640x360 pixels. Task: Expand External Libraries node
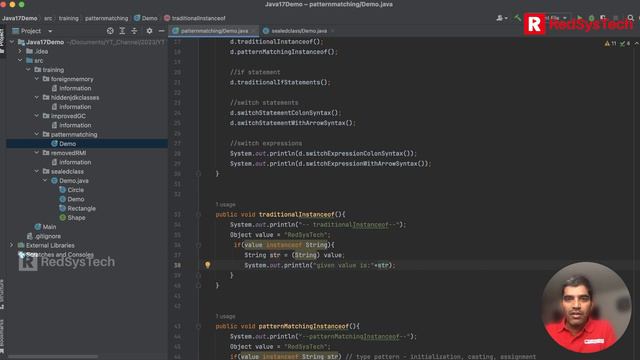click(12, 245)
